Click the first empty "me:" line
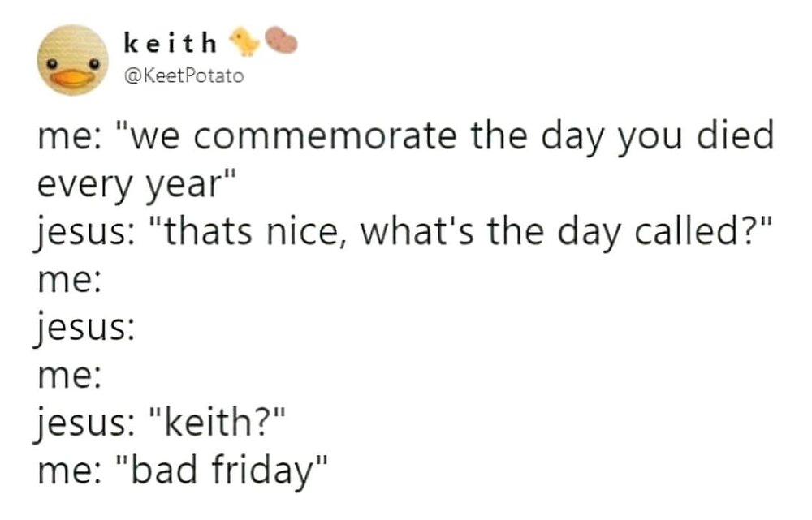The height and width of the screenshot is (520, 812). click(69, 281)
